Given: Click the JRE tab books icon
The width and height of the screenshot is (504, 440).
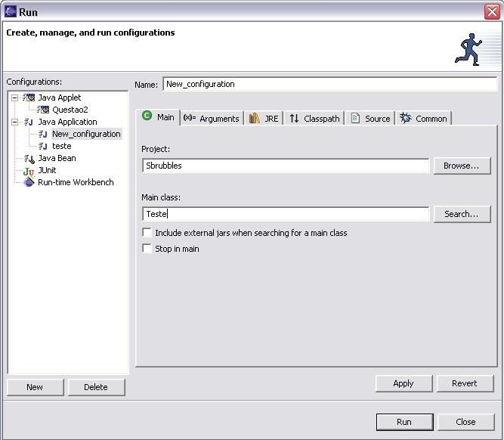Looking at the screenshot, I should [x=254, y=119].
